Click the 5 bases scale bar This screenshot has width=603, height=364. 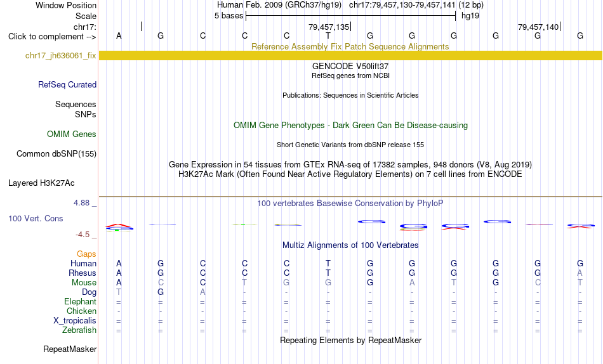[x=351, y=16]
